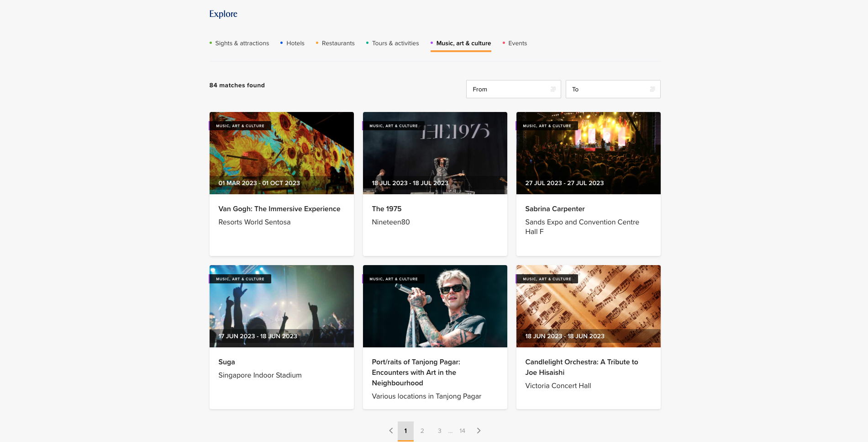Open the To date calendar icon
The height and width of the screenshot is (442, 868).
tap(652, 90)
